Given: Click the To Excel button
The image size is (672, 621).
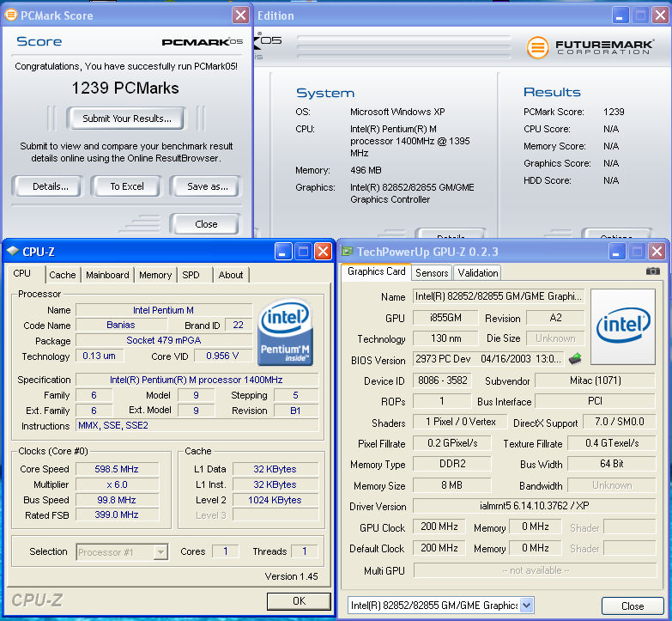Looking at the screenshot, I should (127, 186).
